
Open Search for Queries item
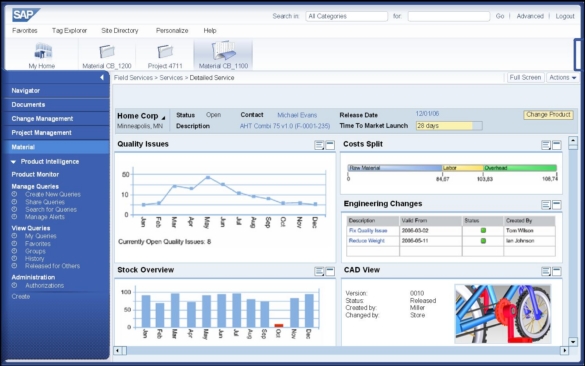(x=51, y=209)
